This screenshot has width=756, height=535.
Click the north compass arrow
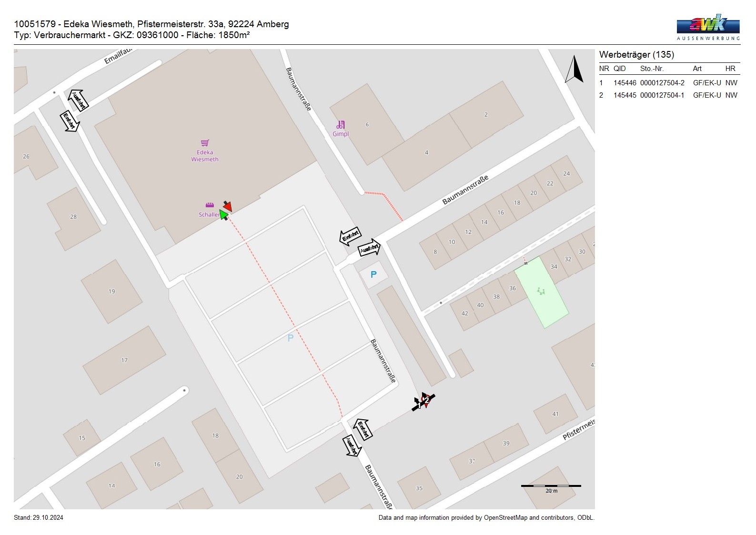point(574,70)
